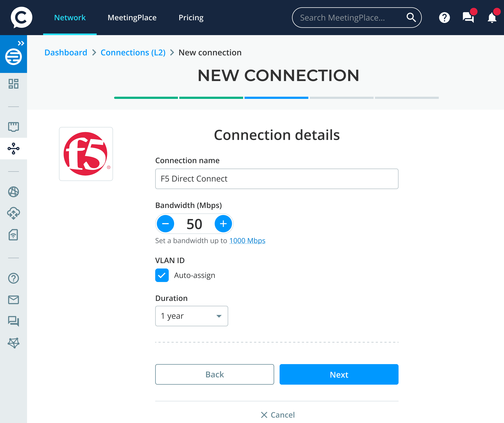Follow the 1000 Mbps link
This screenshot has width=504, height=423.
(247, 241)
